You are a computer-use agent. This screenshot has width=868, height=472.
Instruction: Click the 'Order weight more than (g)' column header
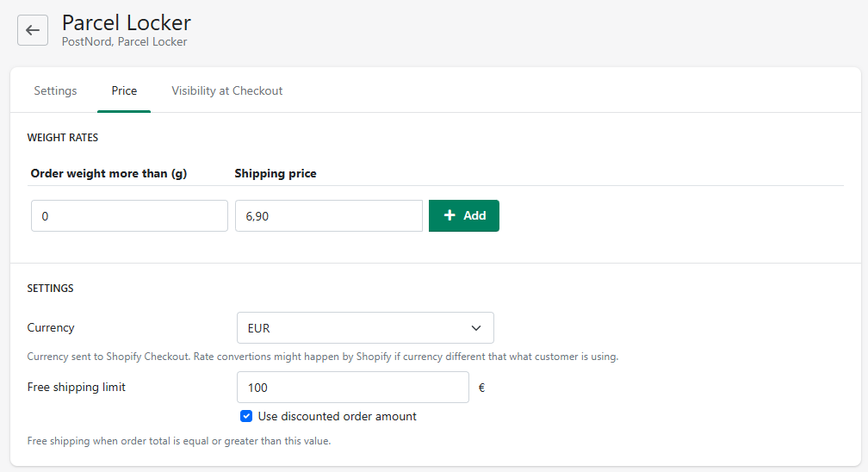pyautogui.click(x=108, y=173)
